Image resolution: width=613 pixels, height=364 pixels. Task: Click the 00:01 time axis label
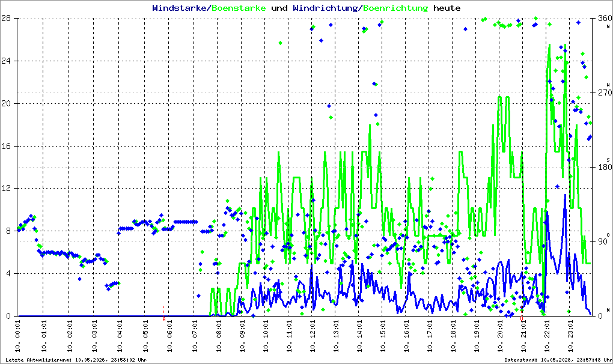pos(17,336)
